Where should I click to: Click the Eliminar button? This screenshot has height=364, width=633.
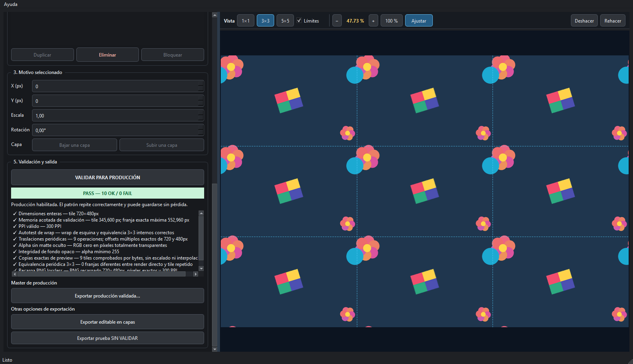pyautogui.click(x=108, y=55)
